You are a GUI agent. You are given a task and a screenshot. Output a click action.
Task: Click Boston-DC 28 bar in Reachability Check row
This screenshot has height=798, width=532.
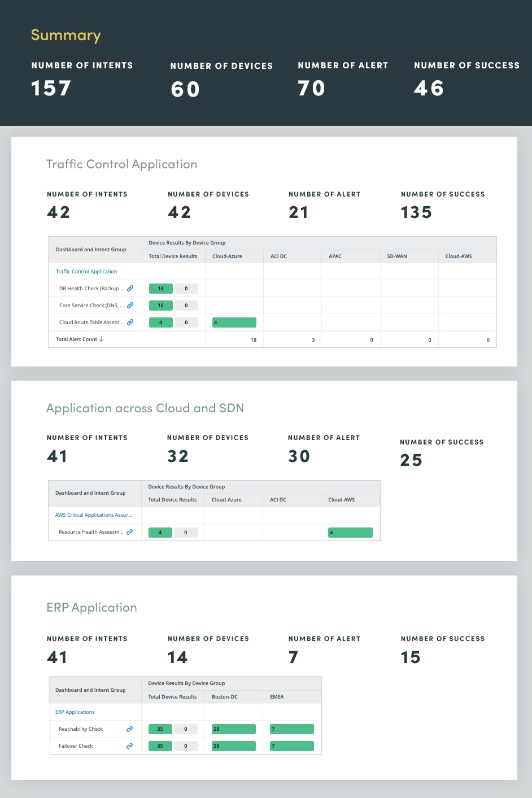(233, 729)
